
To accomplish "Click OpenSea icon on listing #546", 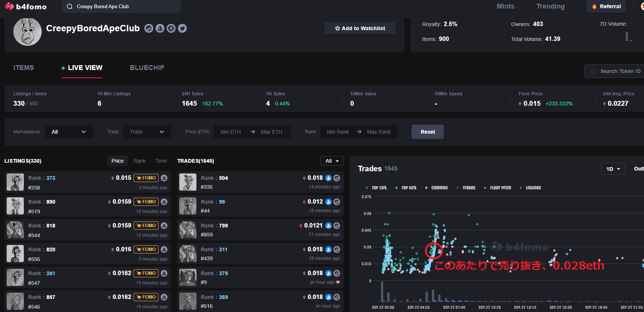I will pyautogui.click(x=164, y=297).
